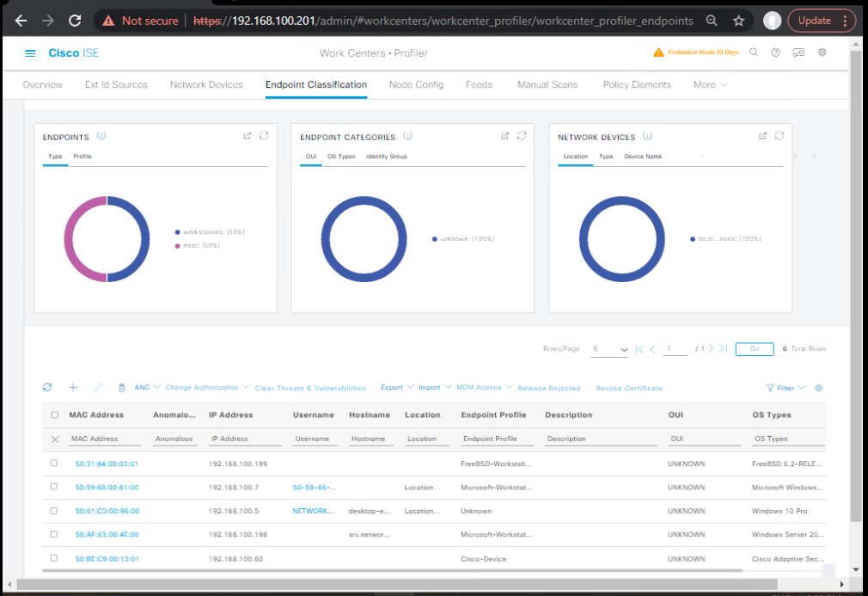This screenshot has width=868, height=596.
Task: Click the horizontal page scrollbar
Action: 397,584
